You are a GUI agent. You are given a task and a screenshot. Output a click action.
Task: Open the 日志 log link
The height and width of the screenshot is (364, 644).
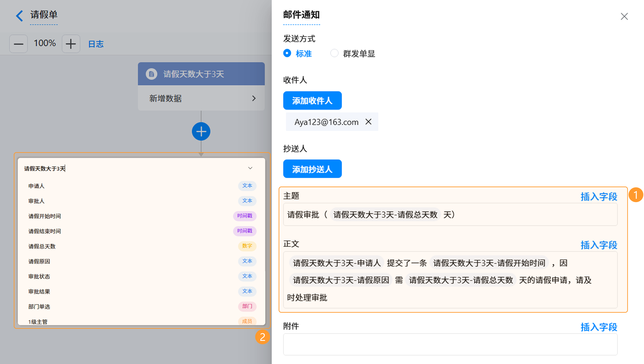click(96, 44)
